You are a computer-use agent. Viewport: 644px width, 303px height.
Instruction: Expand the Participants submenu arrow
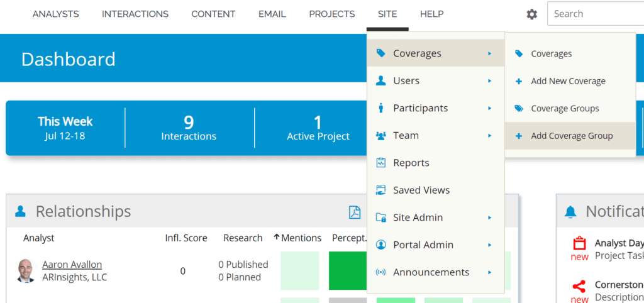(x=489, y=108)
